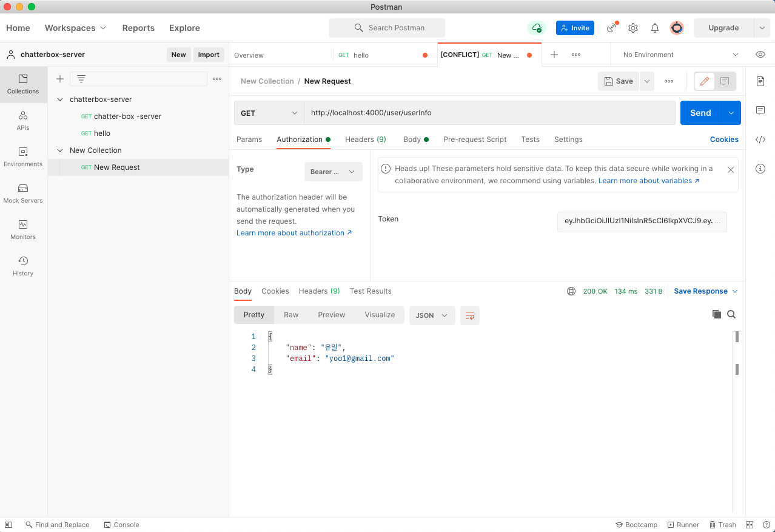Screen dimensions: 775x532
Task: Open tab options three dots
Action: (x=576, y=55)
